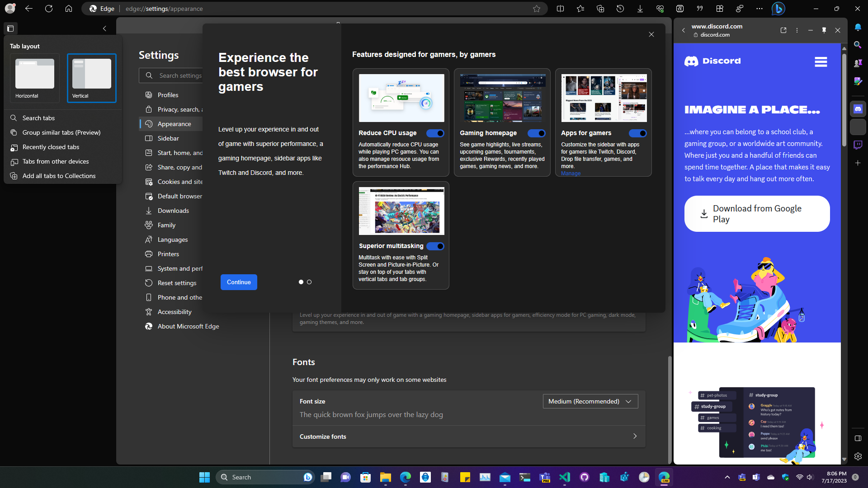Select Vertical tab layout
This screenshot has height=488, width=868.
tap(92, 78)
